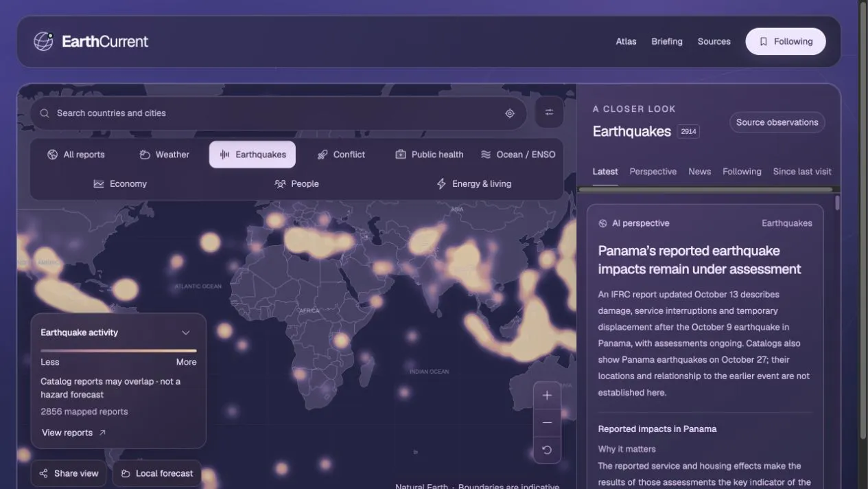This screenshot has width=868, height=489.
Task: Zoom in the map with plus
Action: [x=547, y=395]
